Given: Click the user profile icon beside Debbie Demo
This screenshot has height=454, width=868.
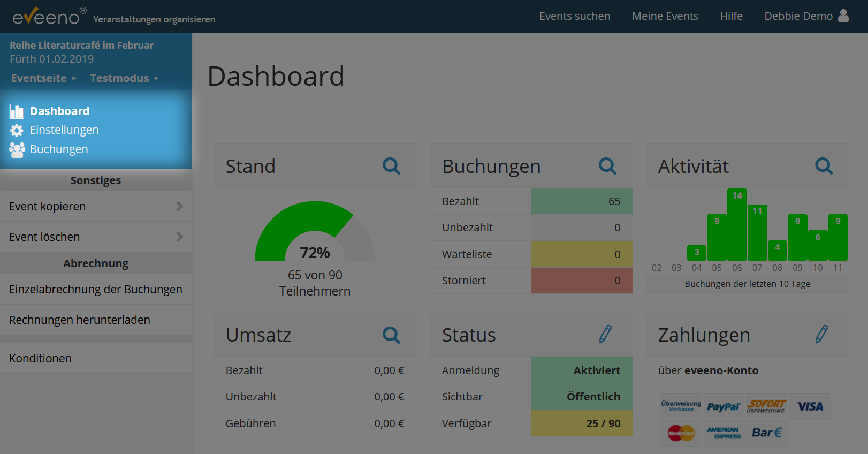Looking at the screenshot, I should pyautogui.click(x=843, y=16).
